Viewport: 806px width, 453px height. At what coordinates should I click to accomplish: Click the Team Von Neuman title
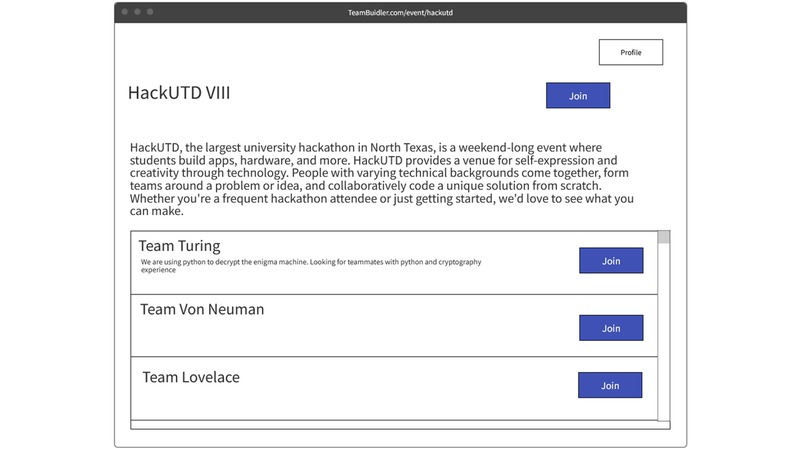[x=202, y=309]
